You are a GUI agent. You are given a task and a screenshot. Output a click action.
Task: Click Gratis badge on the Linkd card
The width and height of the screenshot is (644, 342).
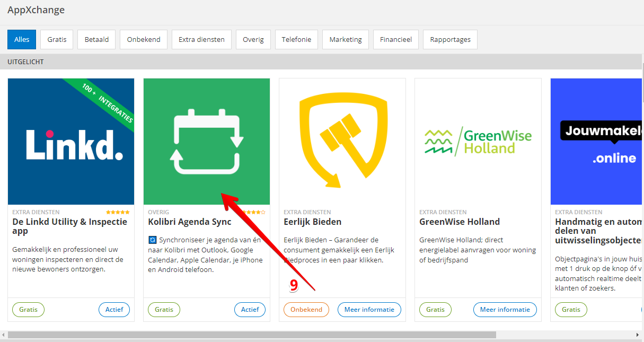29,310
